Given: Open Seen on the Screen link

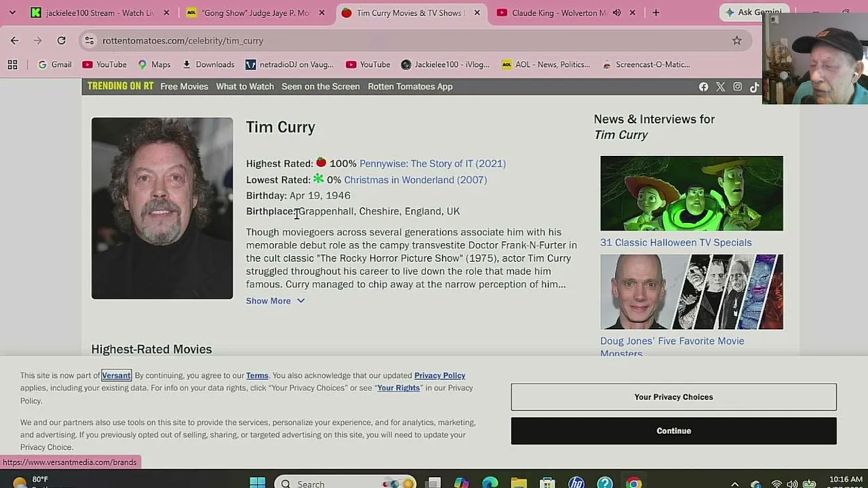Looking at the screenshot, I should pyautogui.click(x=321, y=86).
